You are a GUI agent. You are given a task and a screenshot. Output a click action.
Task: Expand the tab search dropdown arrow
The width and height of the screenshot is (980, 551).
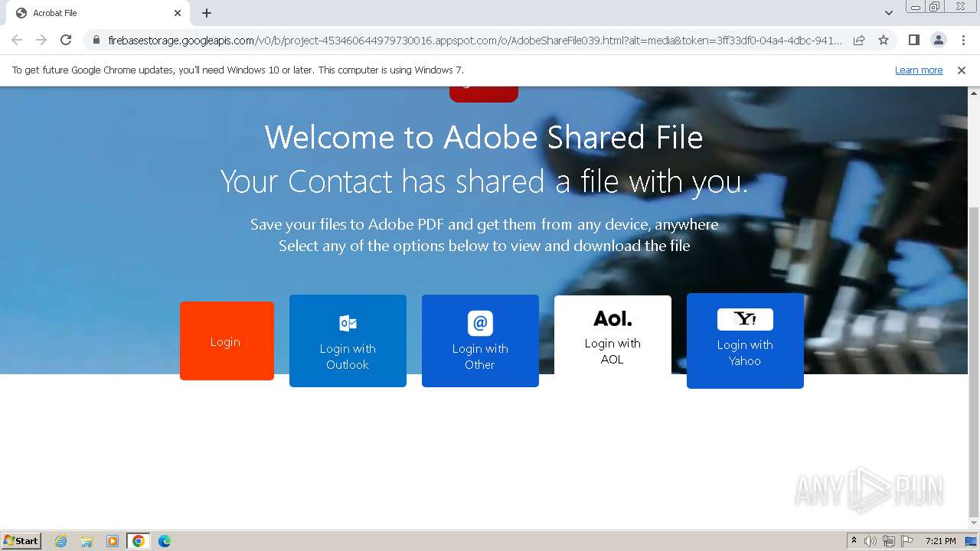point(888,13)
